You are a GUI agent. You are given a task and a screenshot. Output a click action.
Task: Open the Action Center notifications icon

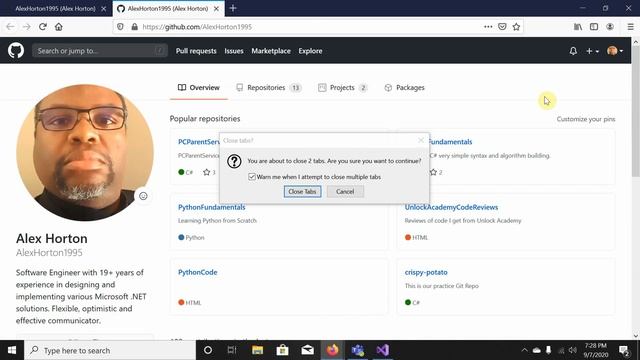(624, 350)
